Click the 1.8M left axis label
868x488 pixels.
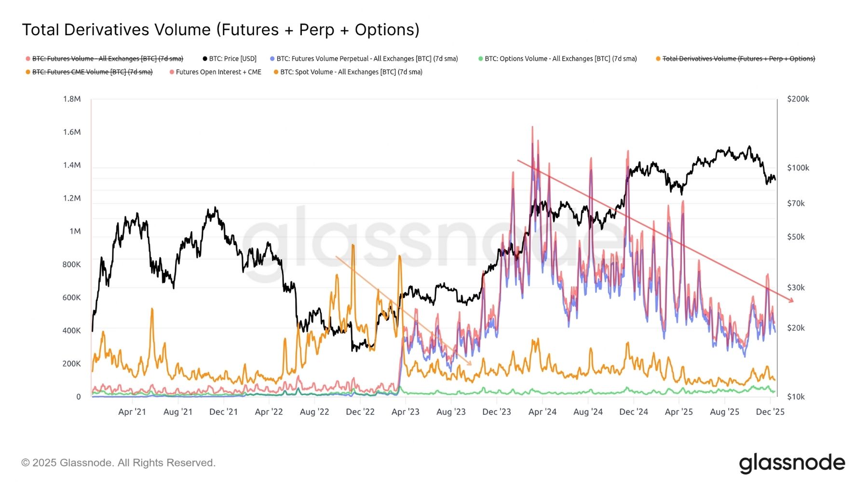(72, 99)
